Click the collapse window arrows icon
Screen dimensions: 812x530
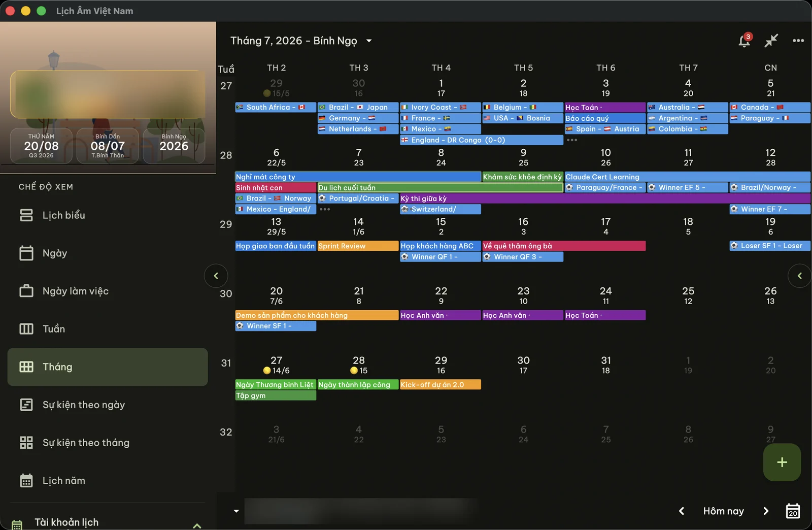coord(771,41)
